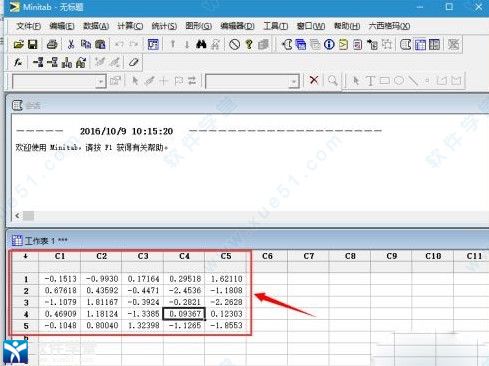Click the eraser clear icon
The width and height of the screenshot is (489, 366).
pyautogui.click(x=133, y=62)
